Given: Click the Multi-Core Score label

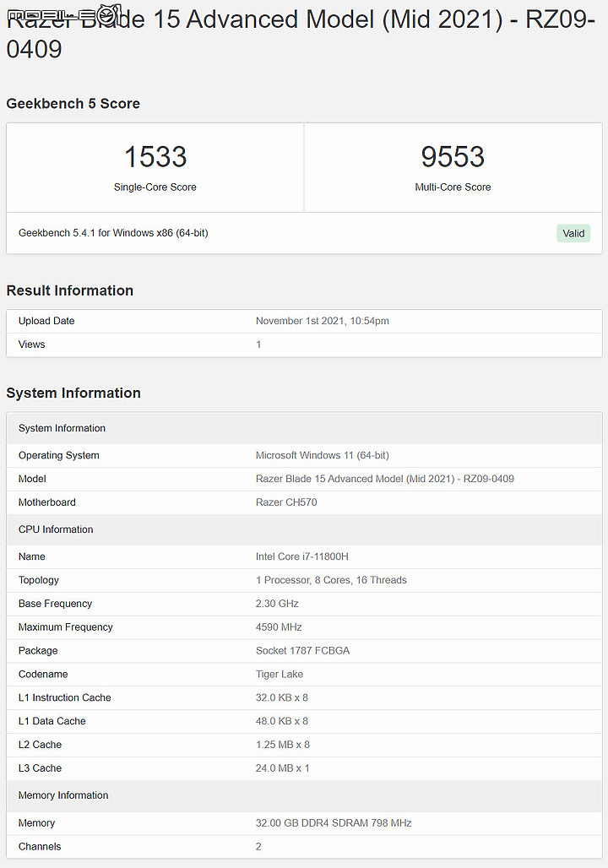Looking at the screenshot, I should pyautogui.click(x=453, y=187).
